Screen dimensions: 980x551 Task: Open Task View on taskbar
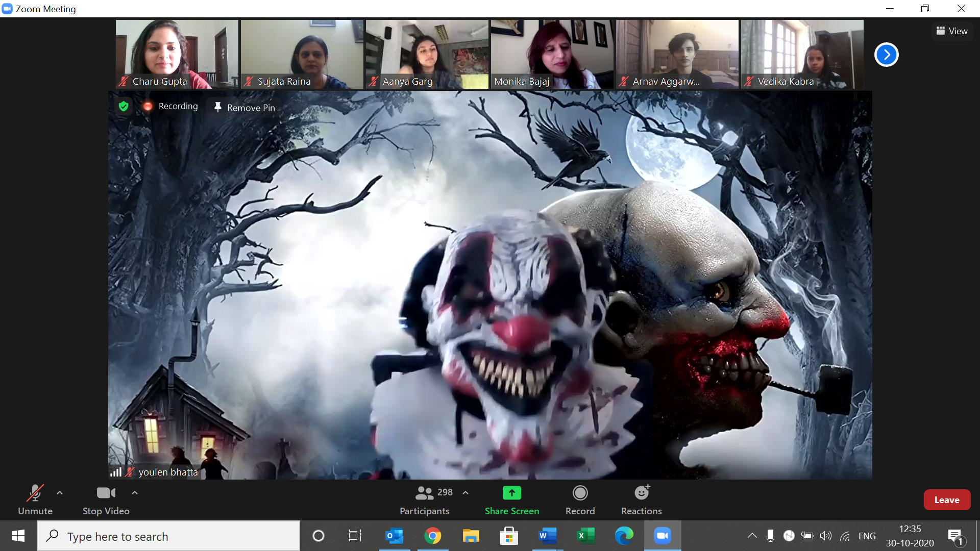[x=355, y=536]
